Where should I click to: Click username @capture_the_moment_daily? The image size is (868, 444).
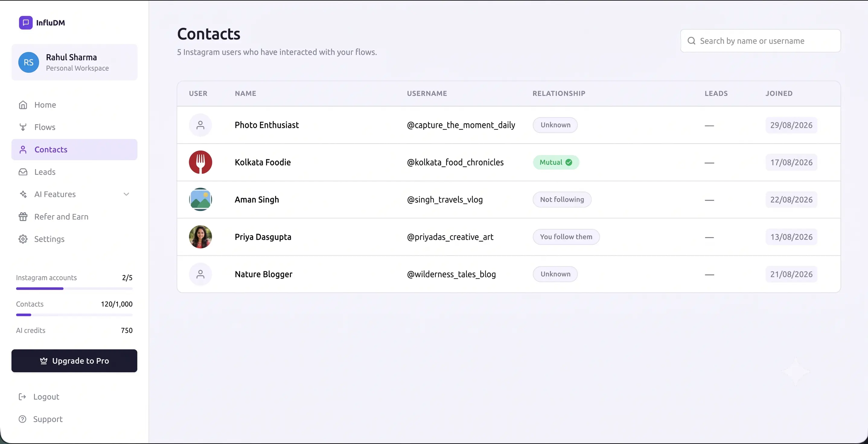tap(461, 125)
